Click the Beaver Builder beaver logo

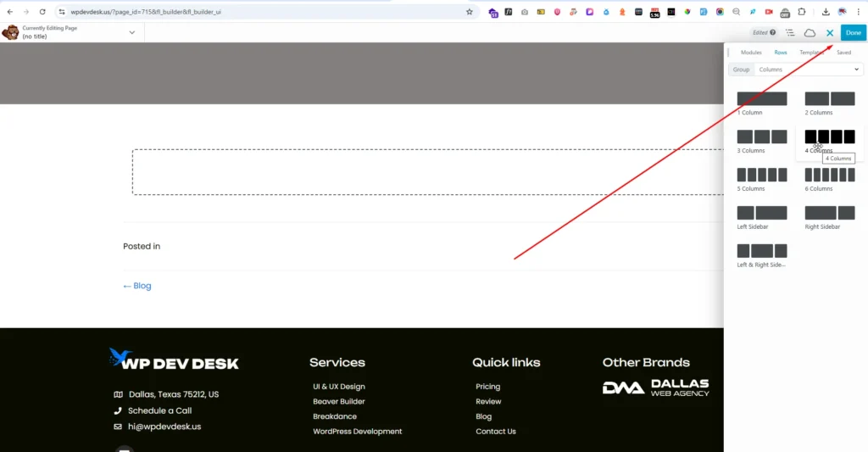[x=10, y=32]
